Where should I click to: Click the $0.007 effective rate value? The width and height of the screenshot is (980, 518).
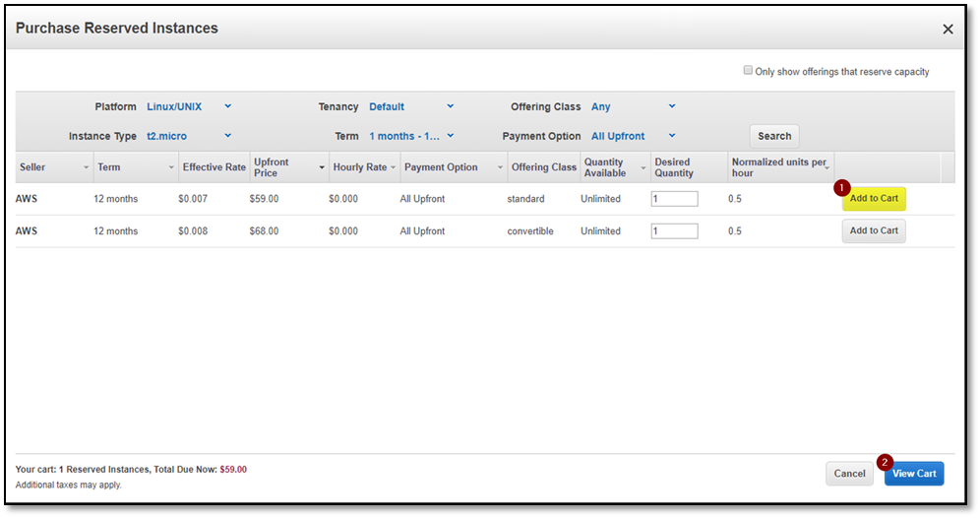[x=193, y=199]
